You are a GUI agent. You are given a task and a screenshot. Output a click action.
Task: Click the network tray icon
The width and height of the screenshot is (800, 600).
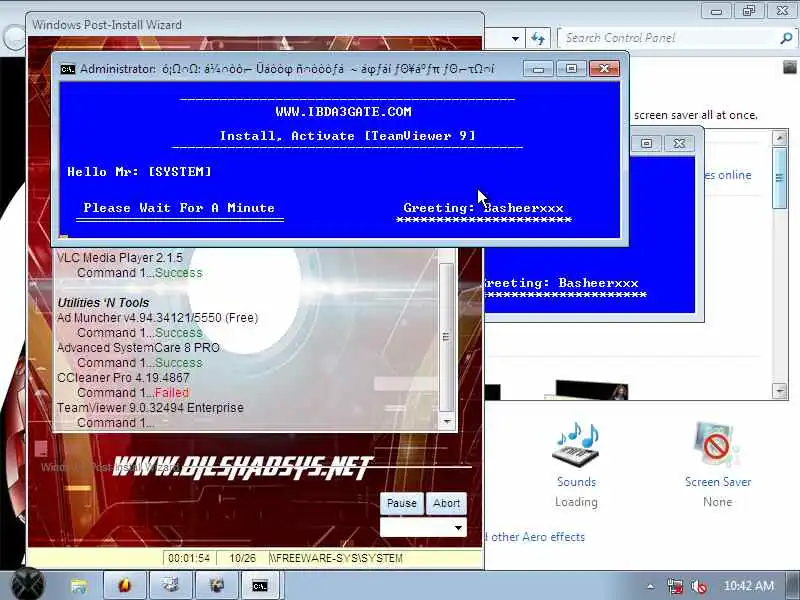tap(674, 586)
